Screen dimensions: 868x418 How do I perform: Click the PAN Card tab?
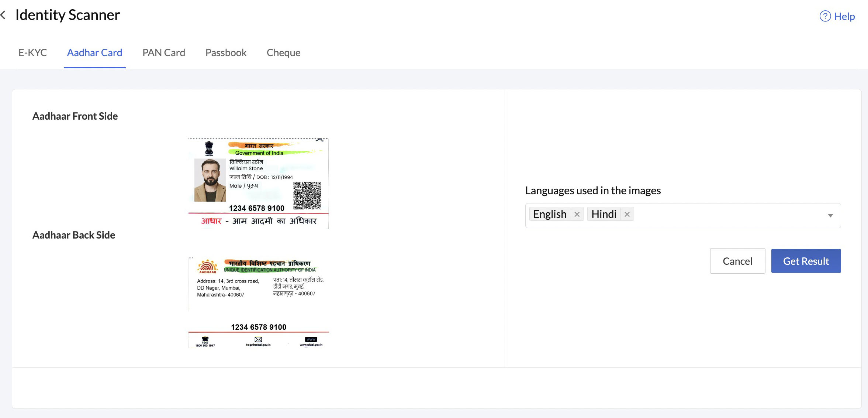(163, 53)
